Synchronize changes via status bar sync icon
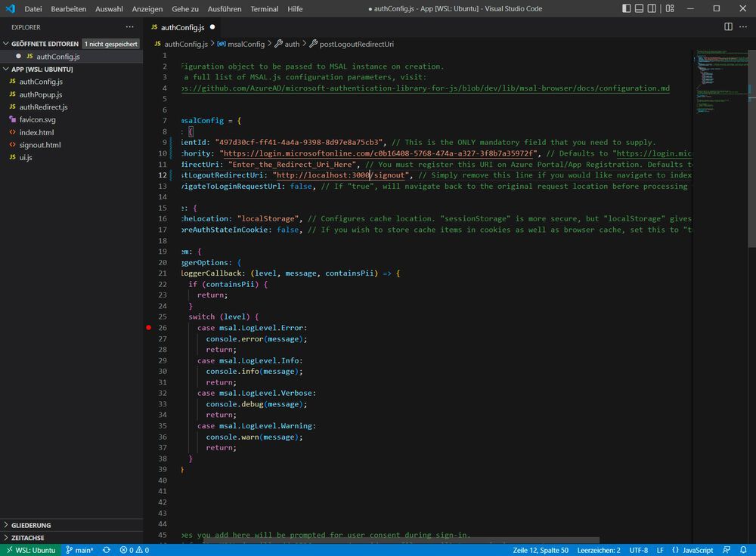Screen dimensions: 756x556 [106, 550]
